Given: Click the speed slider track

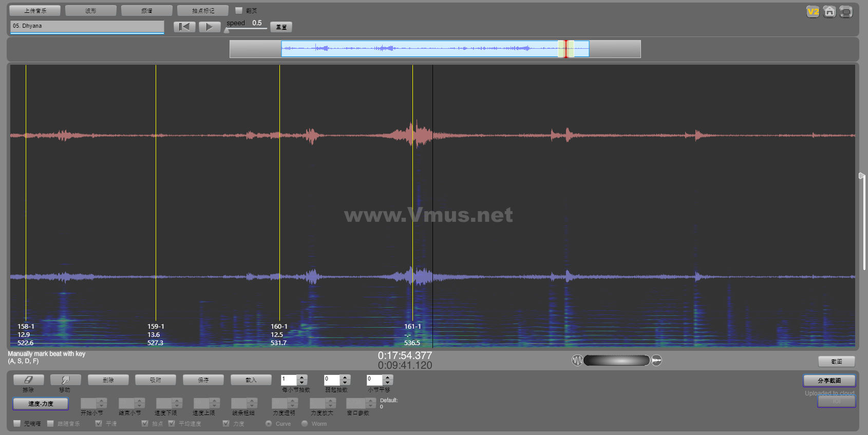Looking at the screenshot, I should [x=247, y=29].
